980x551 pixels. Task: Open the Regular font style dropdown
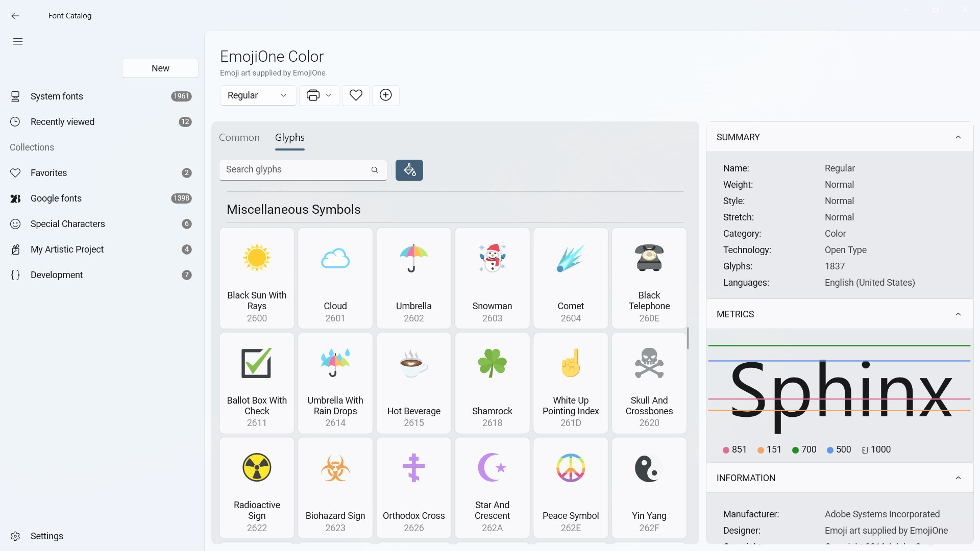[258, 95]
